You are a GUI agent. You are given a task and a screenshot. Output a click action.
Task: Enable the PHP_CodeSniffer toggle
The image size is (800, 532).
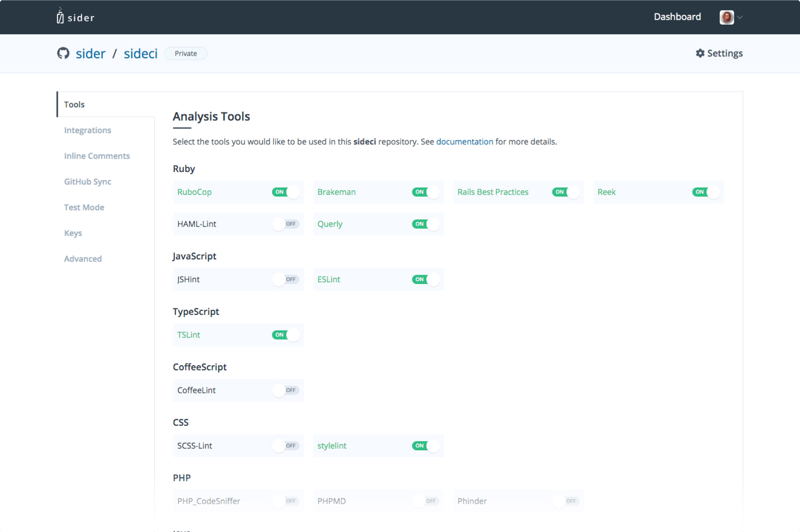pos(286,501)
